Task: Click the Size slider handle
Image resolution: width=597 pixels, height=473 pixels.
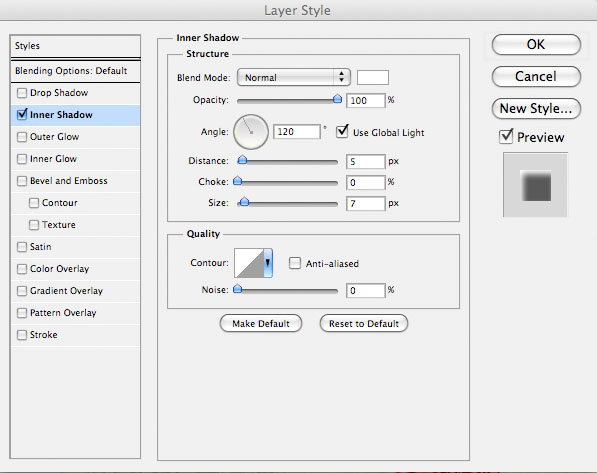Action: 244,202
